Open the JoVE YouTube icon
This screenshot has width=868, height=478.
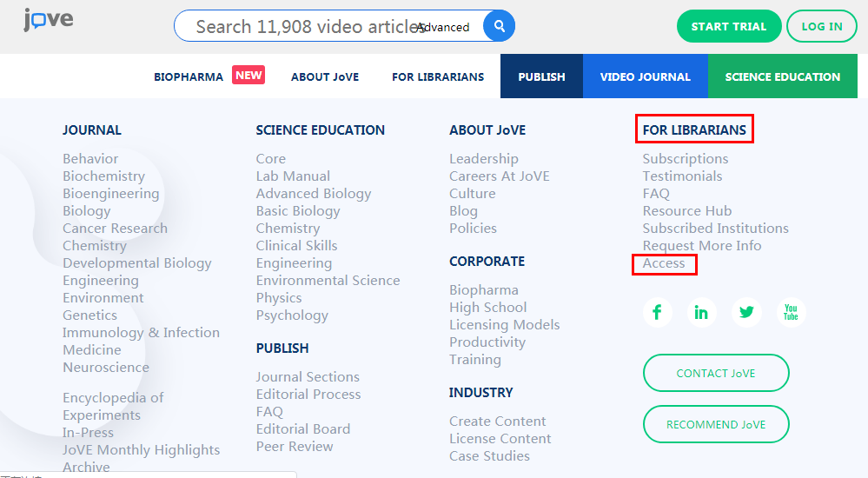[x=791, y=313]
